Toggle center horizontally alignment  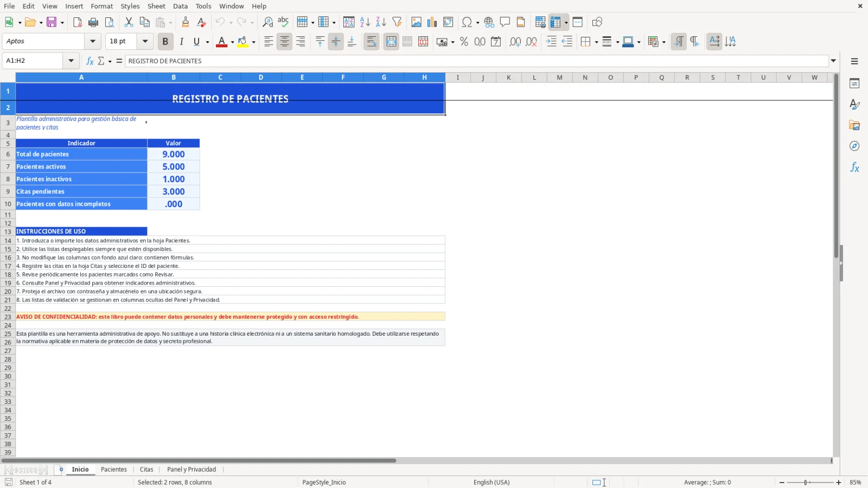(x=284, y=42)
